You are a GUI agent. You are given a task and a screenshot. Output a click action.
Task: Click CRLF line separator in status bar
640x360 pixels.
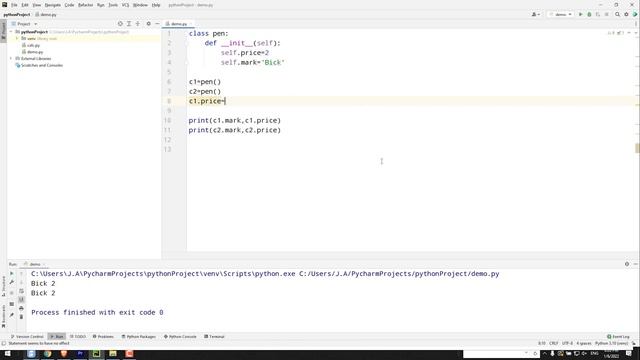(553, 343)
